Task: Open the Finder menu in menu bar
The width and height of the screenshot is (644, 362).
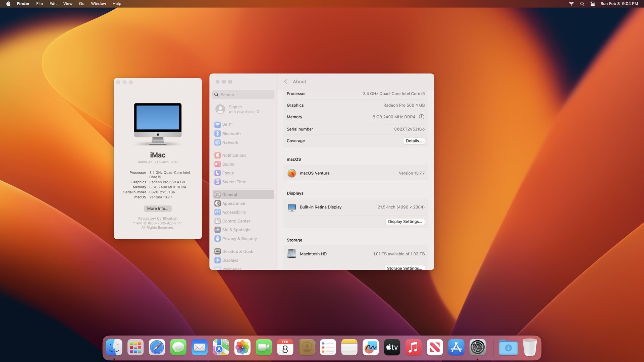Action: click(23, 4)
